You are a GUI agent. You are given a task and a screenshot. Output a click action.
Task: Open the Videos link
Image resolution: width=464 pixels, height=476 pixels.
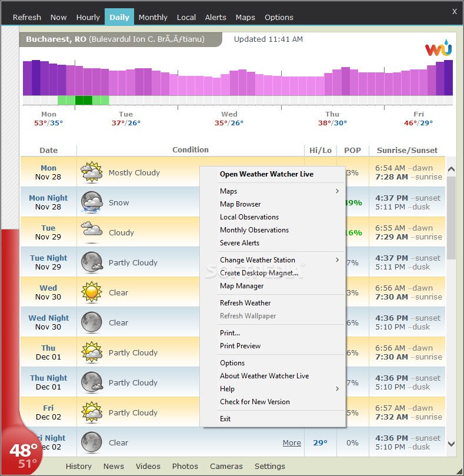pos(148,466)
